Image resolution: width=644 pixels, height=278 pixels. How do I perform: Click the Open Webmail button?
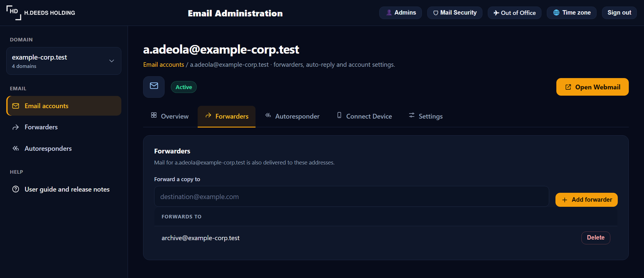pos(592,87)
